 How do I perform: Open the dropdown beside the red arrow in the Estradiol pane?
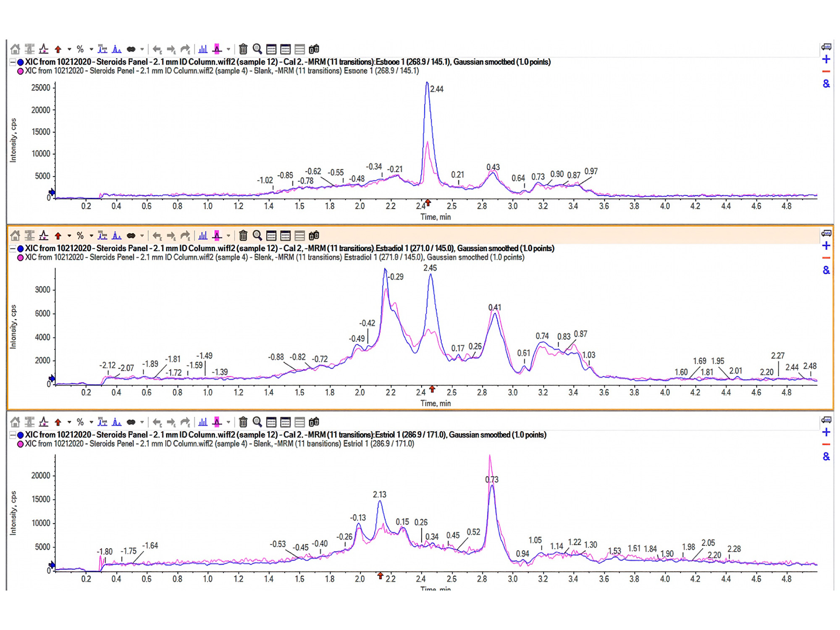pyautogui.click(x=69, y=236)
